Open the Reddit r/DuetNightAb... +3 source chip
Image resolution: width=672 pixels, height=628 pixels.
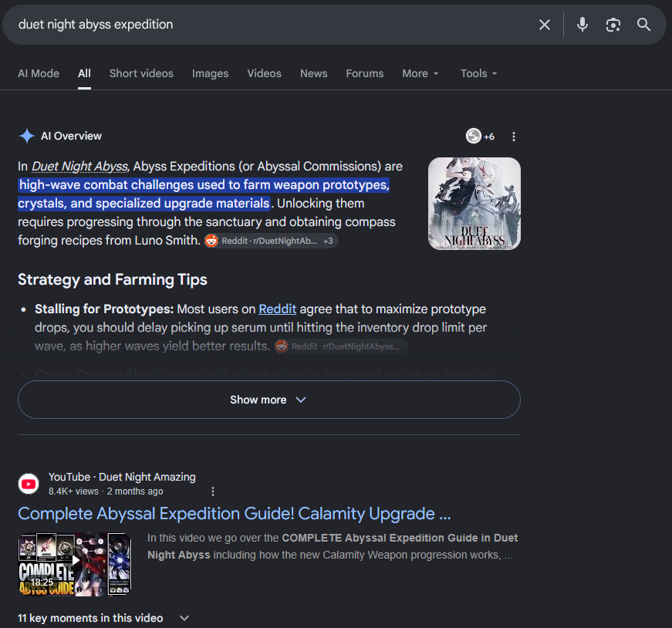pyautogui.click(x=271, y=241)
